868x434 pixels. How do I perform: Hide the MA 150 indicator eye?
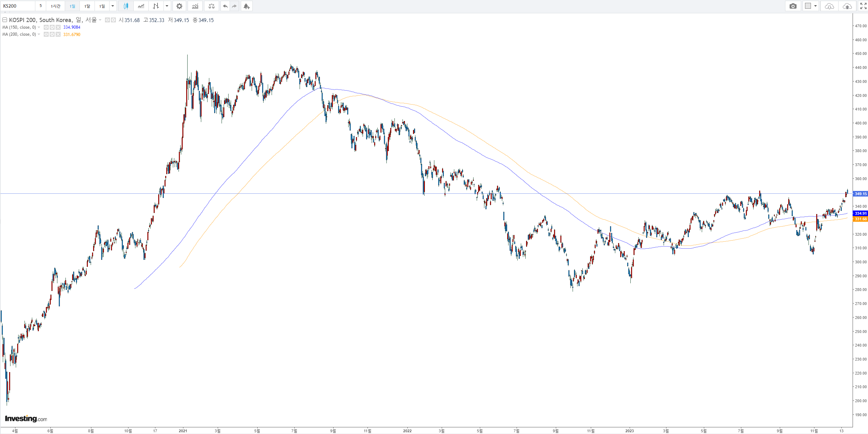[46, 27]
